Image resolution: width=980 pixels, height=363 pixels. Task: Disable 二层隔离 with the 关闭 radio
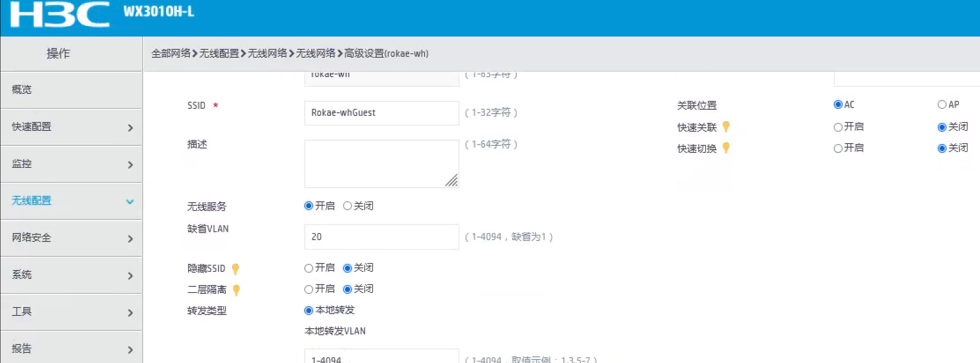click(x=348, y=289)
